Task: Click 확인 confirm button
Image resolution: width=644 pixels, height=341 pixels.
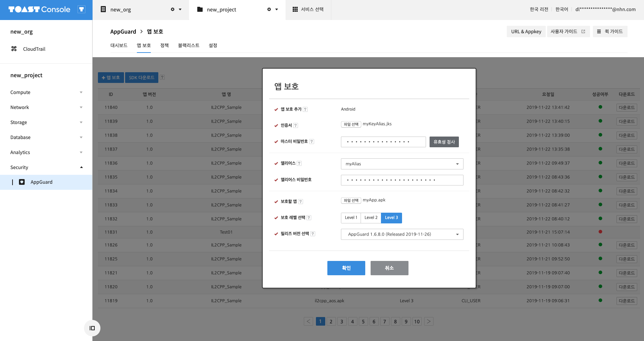Action: (346, 268)
